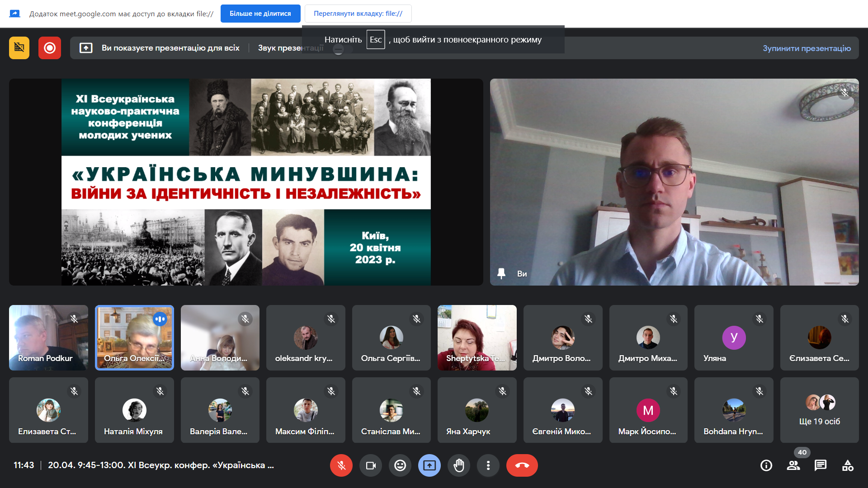Click the red recording indicator icon
This screenshot has width=868, height=488.
click(50, 48)
